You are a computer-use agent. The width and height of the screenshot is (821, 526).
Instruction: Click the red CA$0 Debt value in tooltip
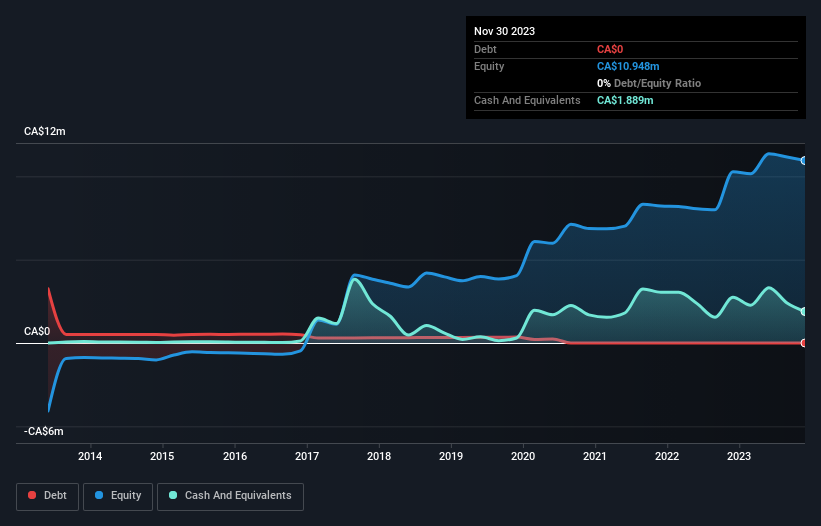click(610, 49)
